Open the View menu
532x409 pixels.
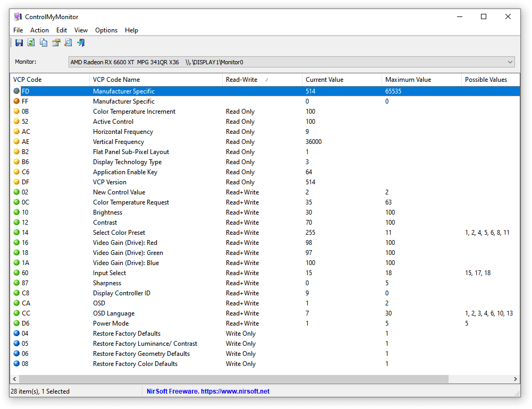pos(81,30)
